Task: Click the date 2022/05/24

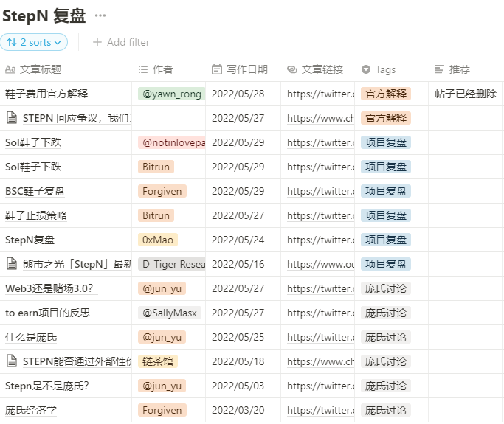Action: pyautogui.click(x=238, y=240)
